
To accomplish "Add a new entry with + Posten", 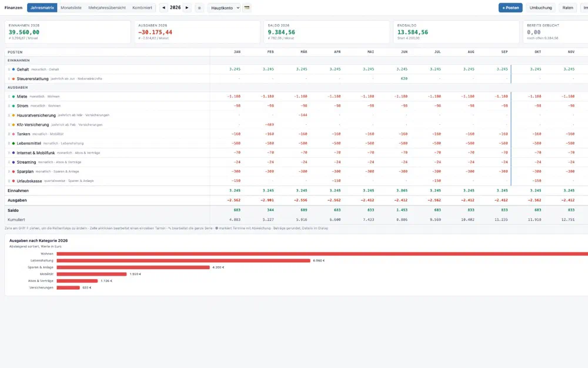I will click(510, 8).
